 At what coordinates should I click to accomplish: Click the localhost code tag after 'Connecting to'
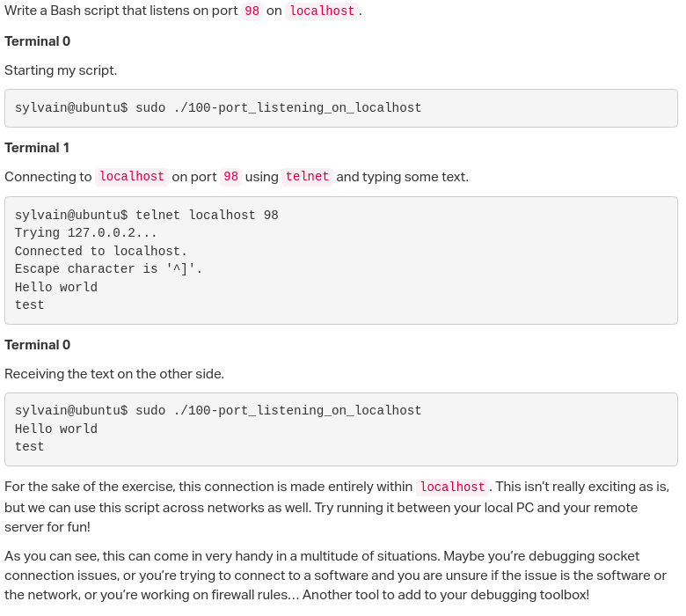[x=132, y=177]
